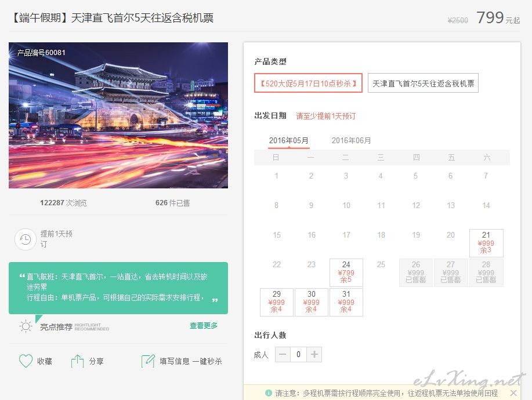
Task: Decrease adult count with minus button
Action: click(x=283, y=355)
